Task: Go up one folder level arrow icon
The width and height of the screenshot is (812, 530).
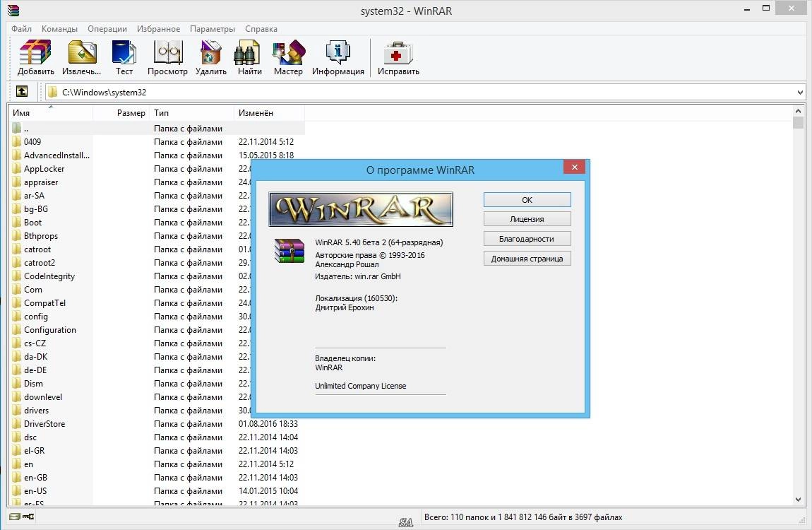Action: tap(22, 92)
